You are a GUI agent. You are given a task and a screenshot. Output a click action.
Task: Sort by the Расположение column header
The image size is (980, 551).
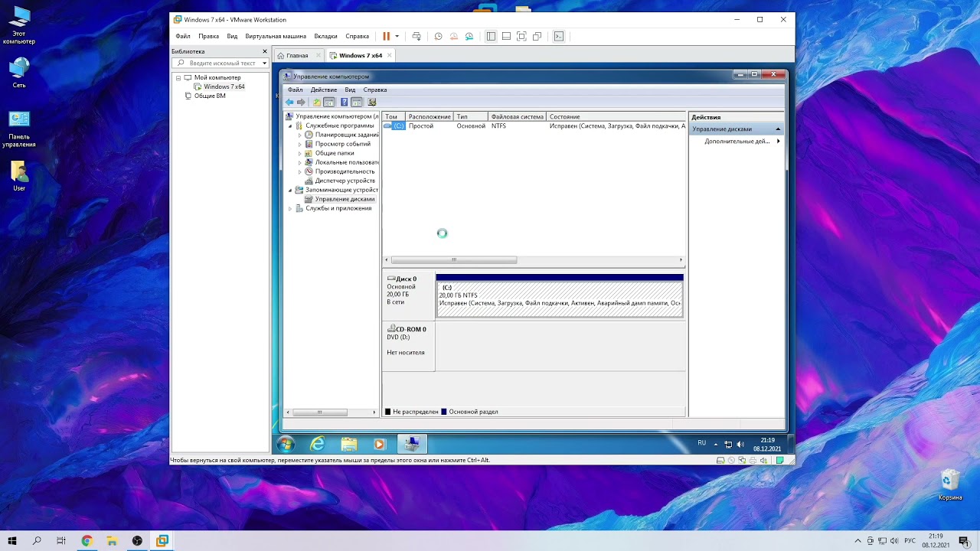[x=430, y=117]
